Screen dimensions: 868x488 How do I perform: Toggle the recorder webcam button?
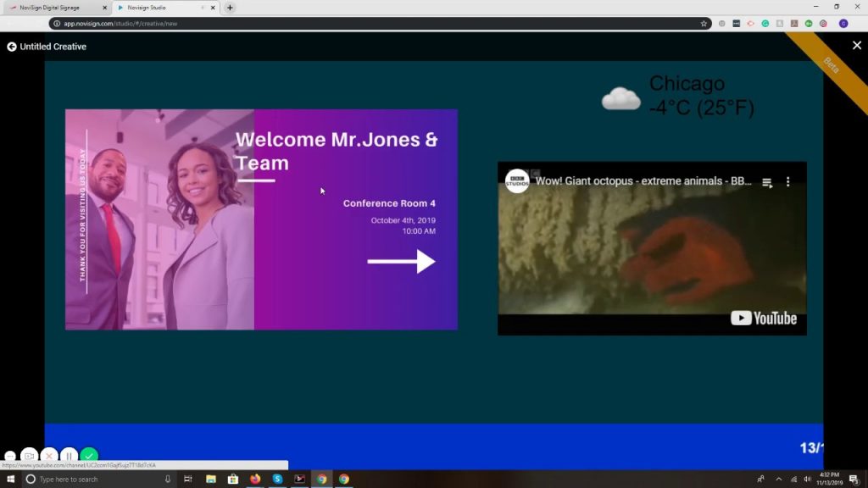coord(30,456)
